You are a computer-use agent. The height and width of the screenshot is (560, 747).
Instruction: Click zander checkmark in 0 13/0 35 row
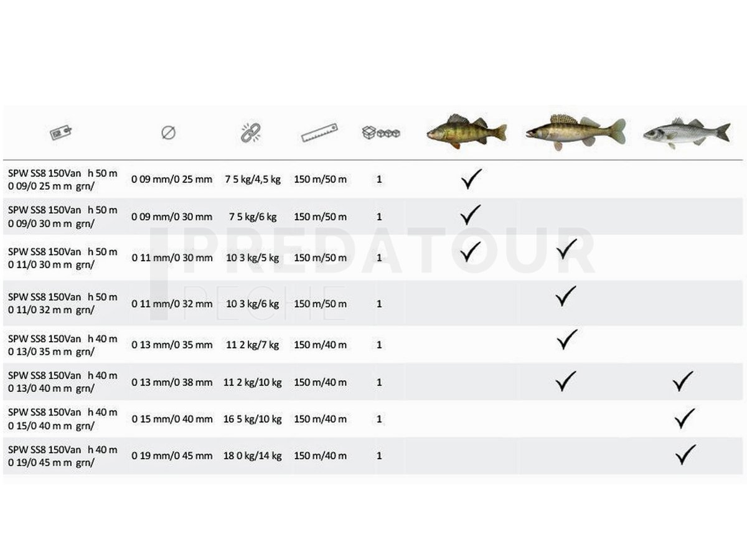click(566, 340)
